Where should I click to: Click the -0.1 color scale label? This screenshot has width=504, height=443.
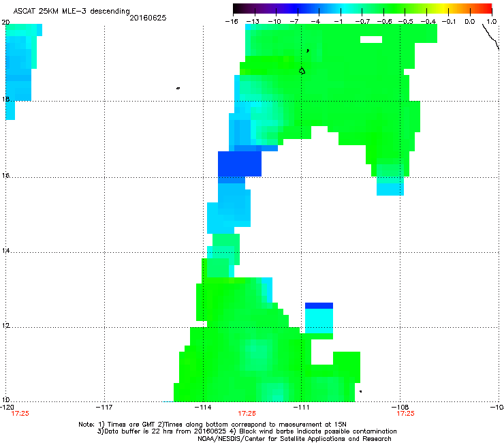[449, 22]
